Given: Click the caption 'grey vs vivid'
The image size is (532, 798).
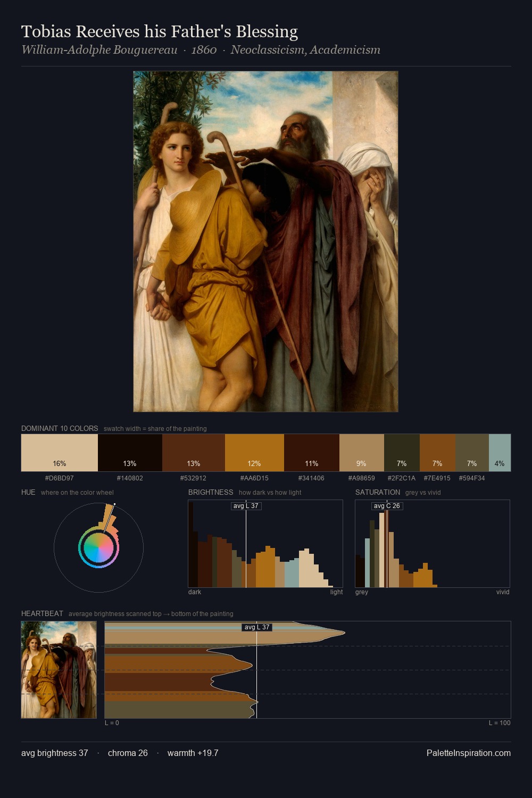Looking at the screenshot, I should (423, 493).
